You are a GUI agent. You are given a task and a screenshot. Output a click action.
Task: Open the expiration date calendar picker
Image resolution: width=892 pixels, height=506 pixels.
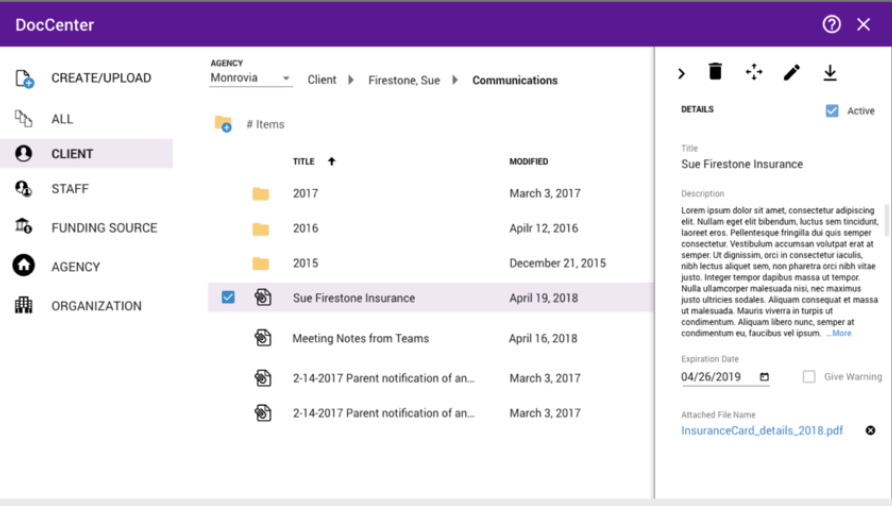tap(765, 377)
